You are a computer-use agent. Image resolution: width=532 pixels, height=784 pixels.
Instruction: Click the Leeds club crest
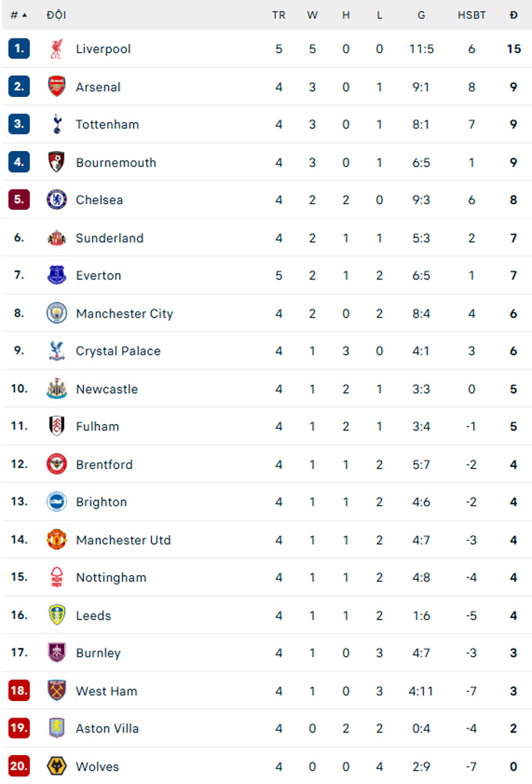(56, 615)
